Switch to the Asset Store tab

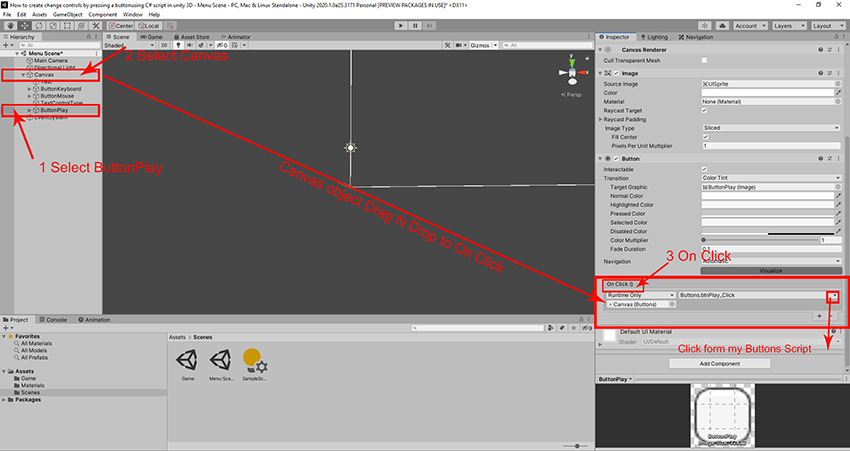(x=191, y=37)
